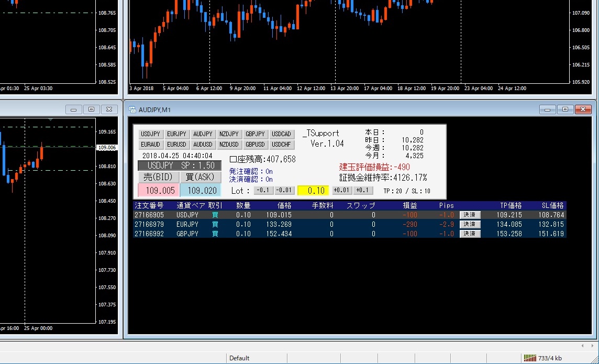599x364 pixels.
Task: Select the EURUSD currency pair button
Action: click(176, 145)
